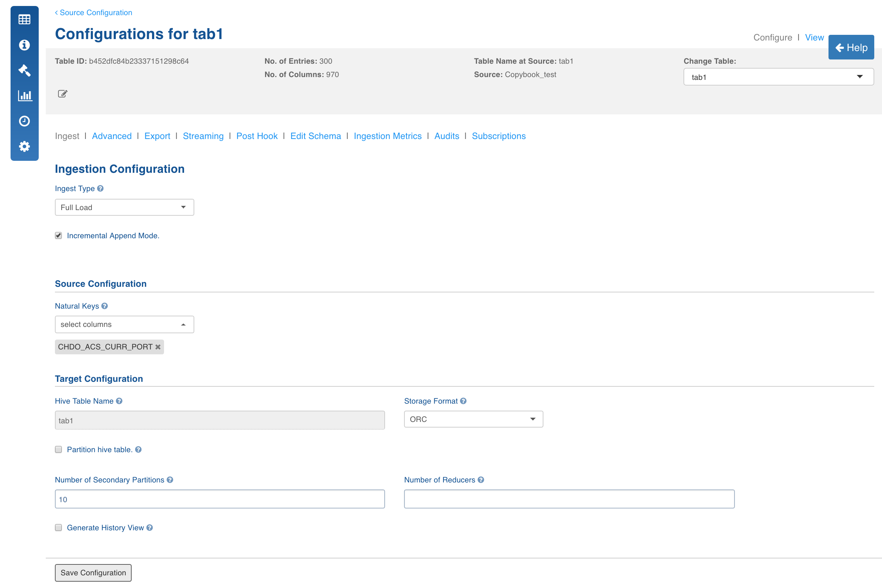Open the Natural Keys select columns dropdown
This screenshot has height=588, width=882.
[x=125, y=324]
